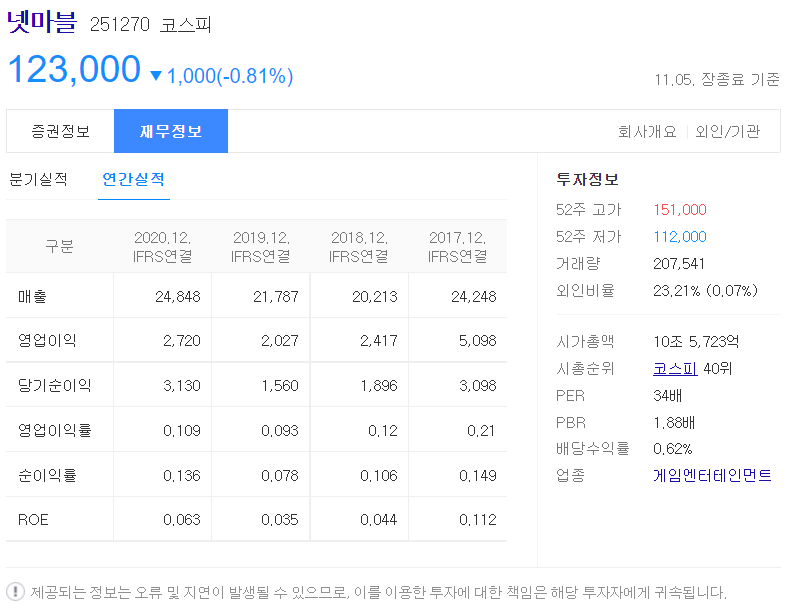Click the 시가총액 value 10조 5,723억
This screenshot has height=605, width=790.
click(x=696, y=342)
